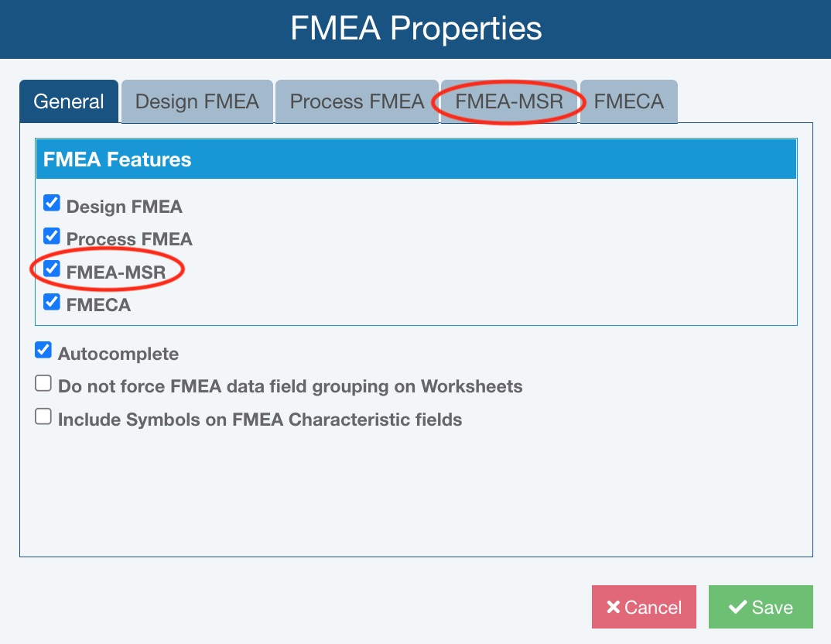This screenshot has width=831, height=644.
Task: Save the FMEA properties
Action: 761,607
